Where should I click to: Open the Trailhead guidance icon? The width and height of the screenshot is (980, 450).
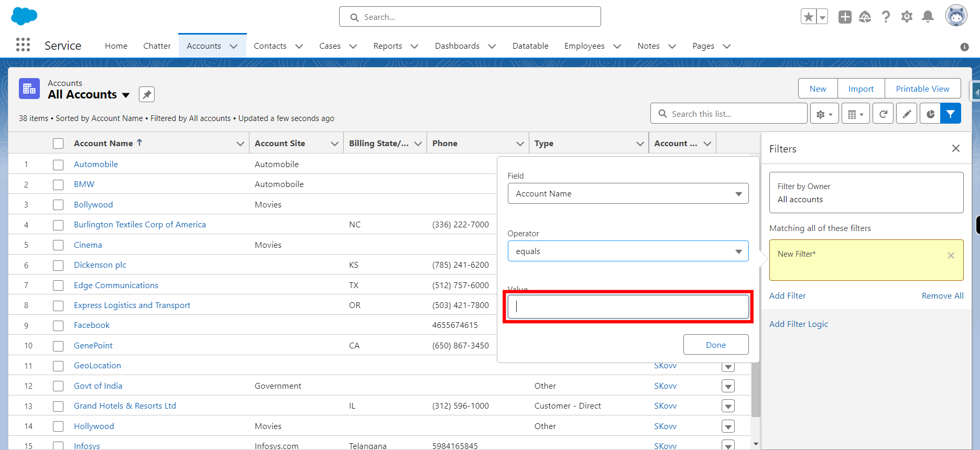(865, 17)
